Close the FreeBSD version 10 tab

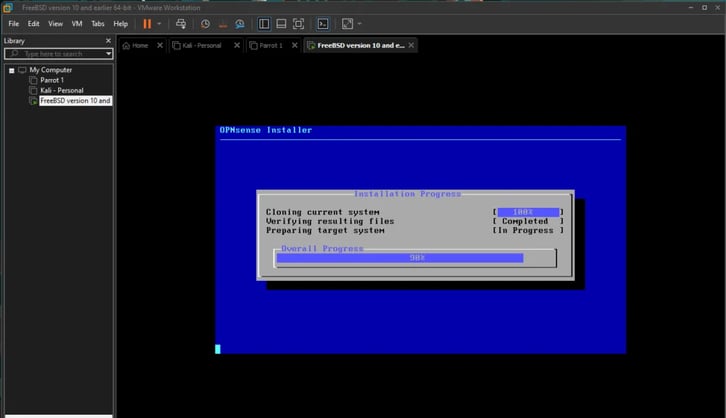pyautogui.click(x=411, y=45)
